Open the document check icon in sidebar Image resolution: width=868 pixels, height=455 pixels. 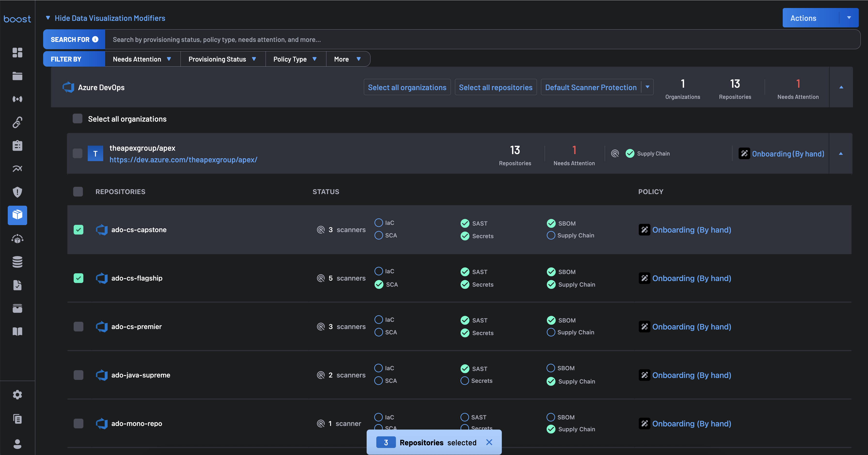(x=17, y=285)
